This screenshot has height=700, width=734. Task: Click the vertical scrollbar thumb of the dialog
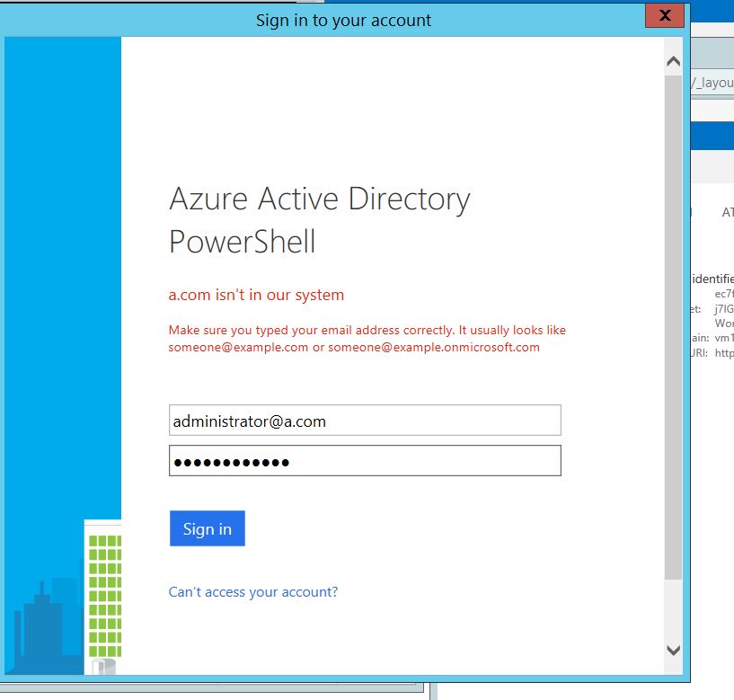pos(673,327)
